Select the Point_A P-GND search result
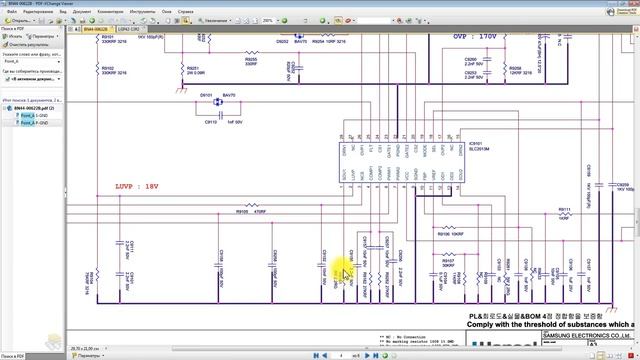640x360 pixels. point(34,122)
